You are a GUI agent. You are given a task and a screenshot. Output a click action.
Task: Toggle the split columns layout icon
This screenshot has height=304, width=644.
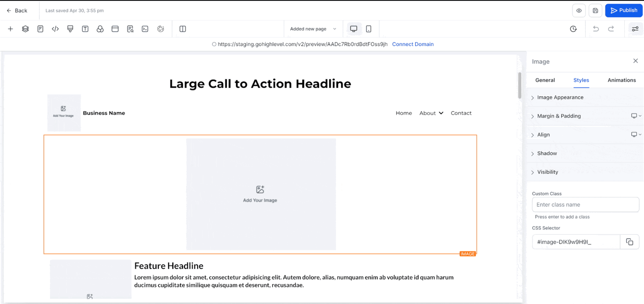point(183,29)
